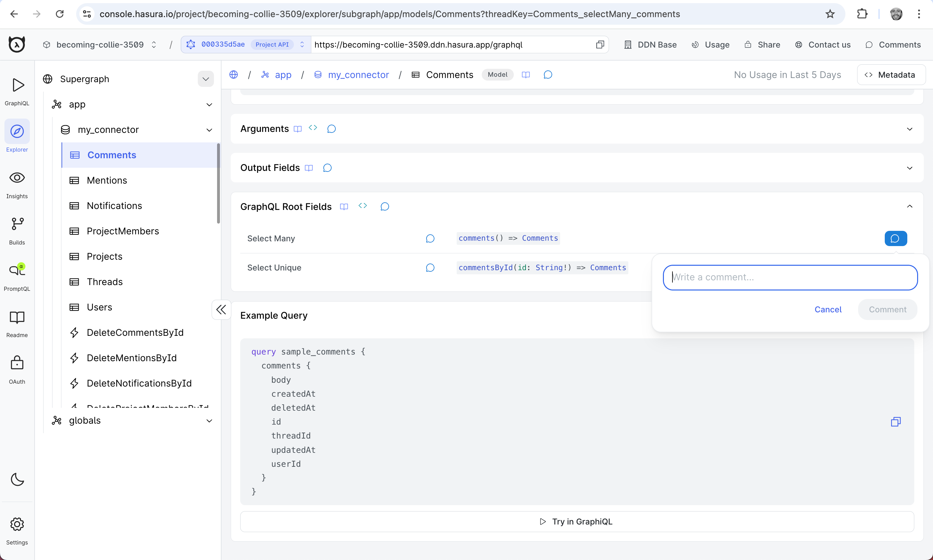This screenshot has width=933, height=560.
Task: Open OAuth settings from the sidebar
Action: [17, 369]
